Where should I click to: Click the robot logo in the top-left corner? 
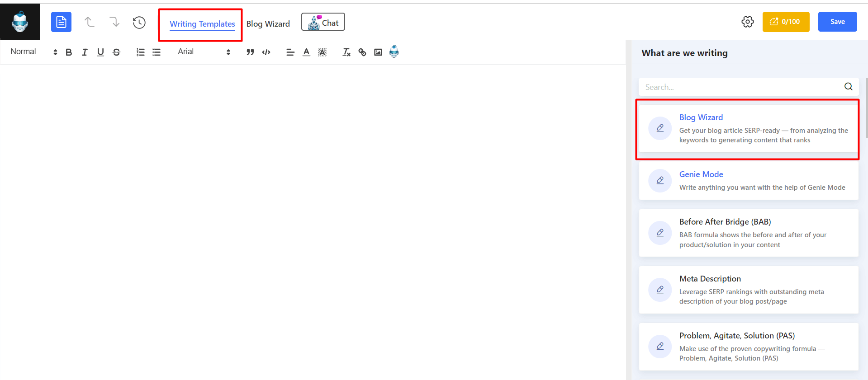(20, 22)
